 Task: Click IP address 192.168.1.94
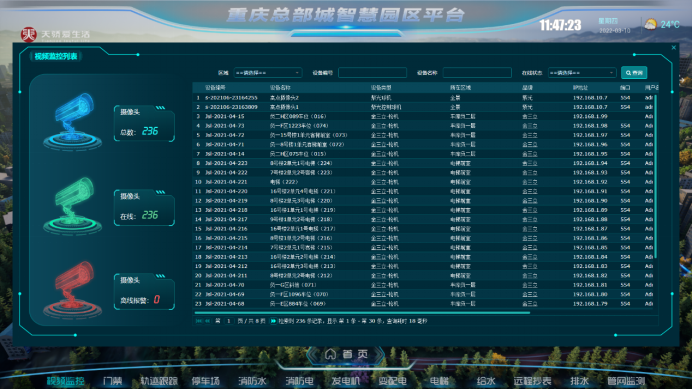click(590, 163)
